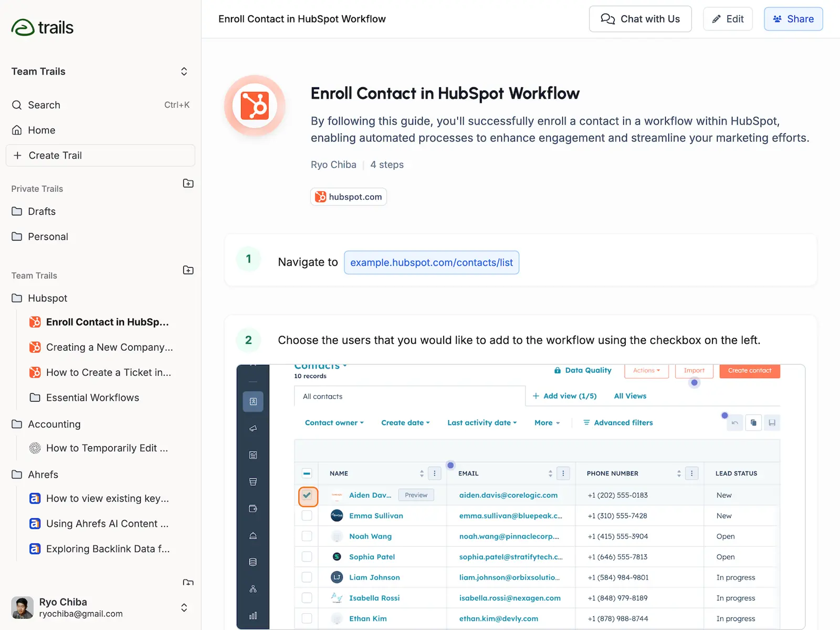
Task: Click the hubspot.com domain tag
Action: pyautogui.click(x=349, y=197)
